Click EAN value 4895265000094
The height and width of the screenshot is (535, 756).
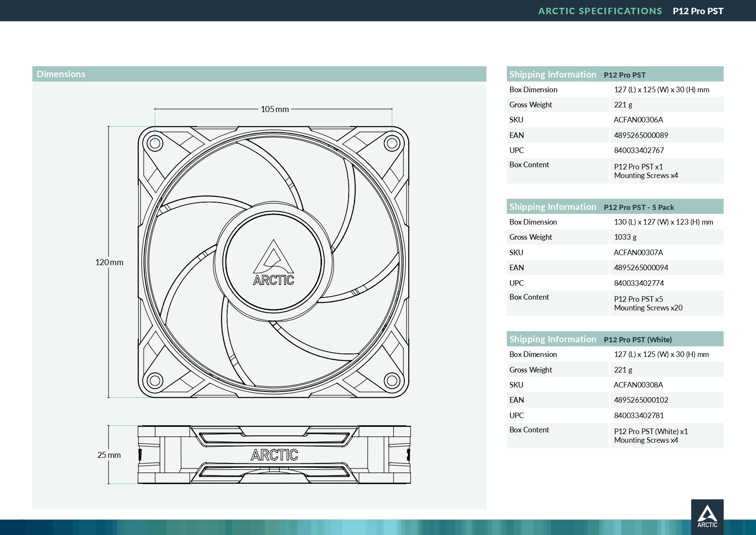[641, 268]
